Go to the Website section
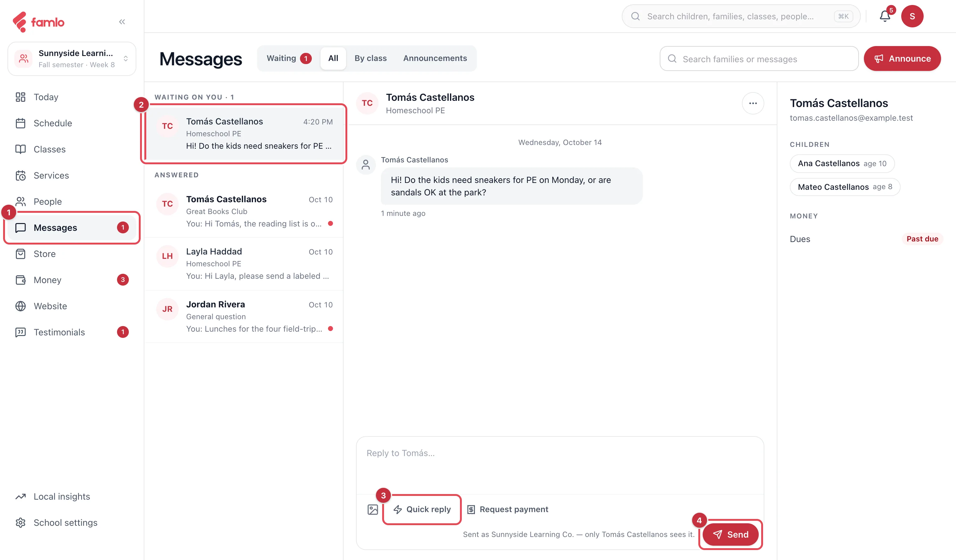 point(72,306)
